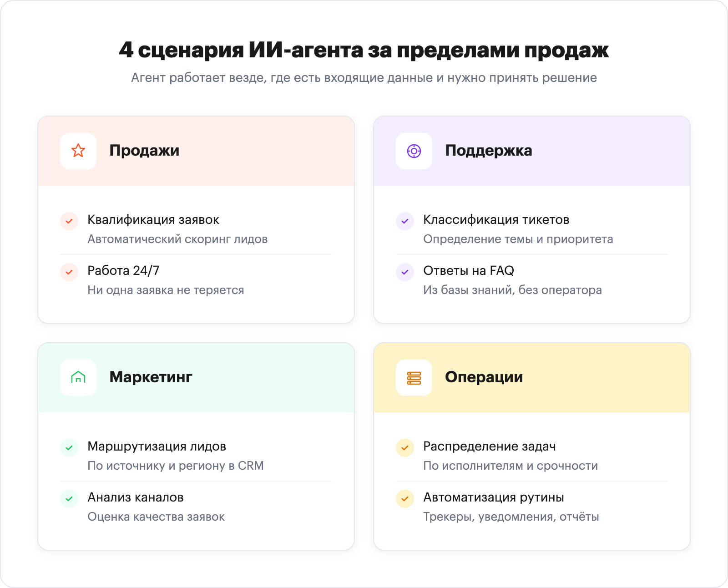Viewport: 728px width, 588px height.
Task: Click the Ответы на FAQ item title
Action: pos(469,271)
